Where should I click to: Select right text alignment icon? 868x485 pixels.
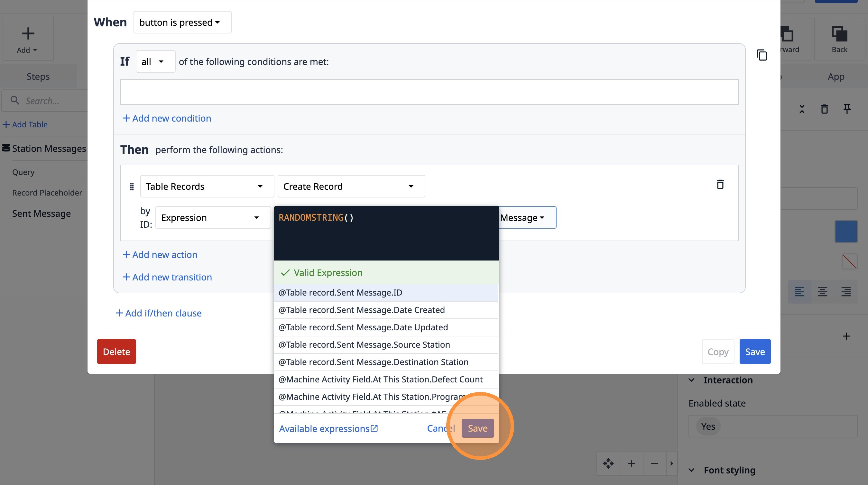(x=846, y=291)
